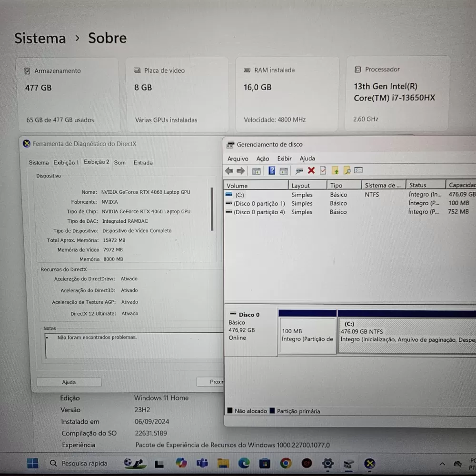Launch Microsoft Edge from the taskbar
Image resolution: width=476 pixels, height=476 pixels.
coord(244,463)
